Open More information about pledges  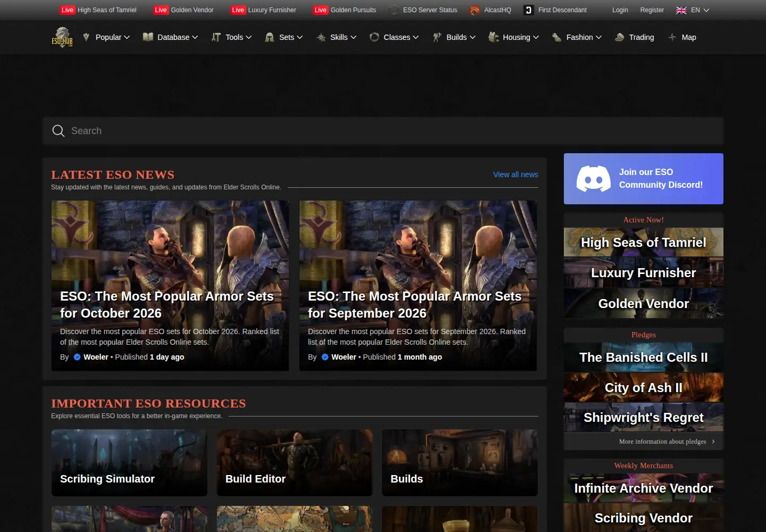point(667,442)
